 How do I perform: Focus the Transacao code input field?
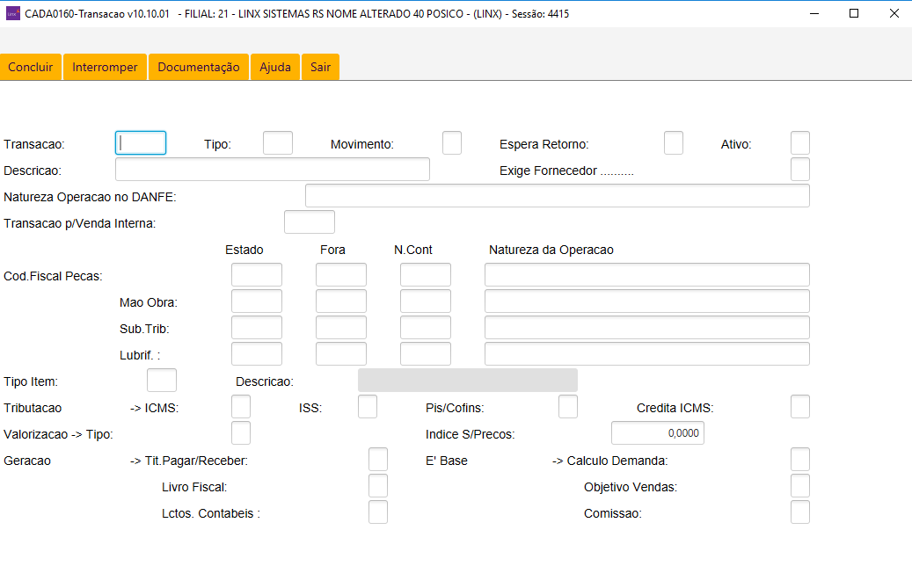[141, 143]
